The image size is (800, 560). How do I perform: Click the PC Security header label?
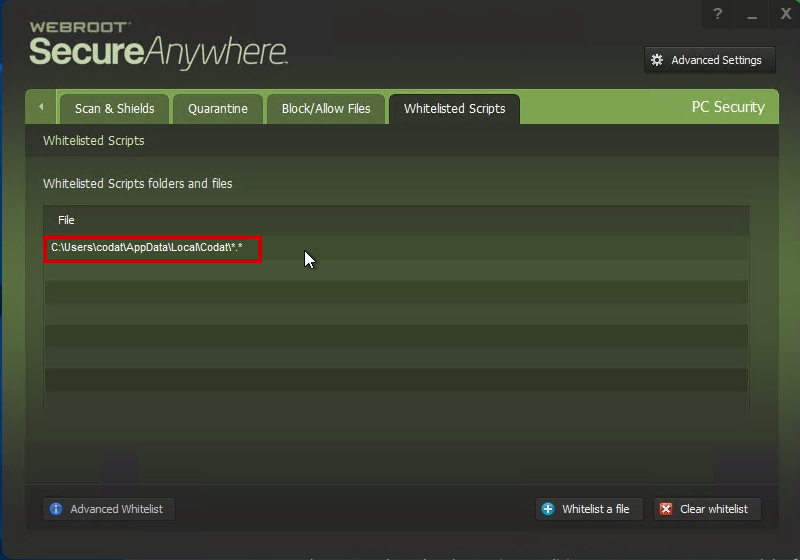728,107
